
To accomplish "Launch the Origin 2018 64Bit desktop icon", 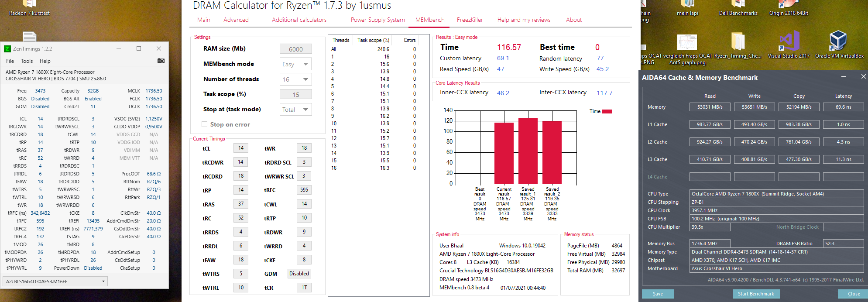I will click(x=788, y=4).
